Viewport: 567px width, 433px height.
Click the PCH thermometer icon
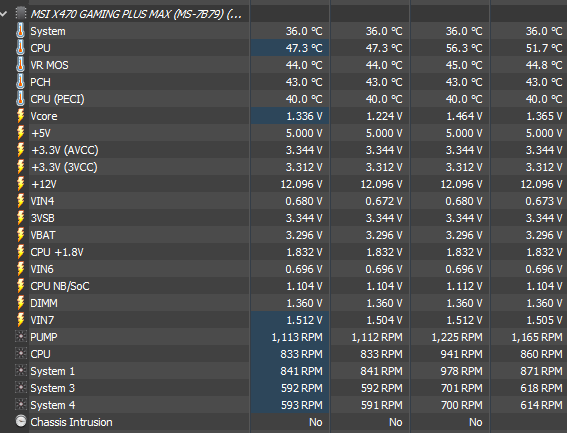pyautogui.click(x=21, y=82)
